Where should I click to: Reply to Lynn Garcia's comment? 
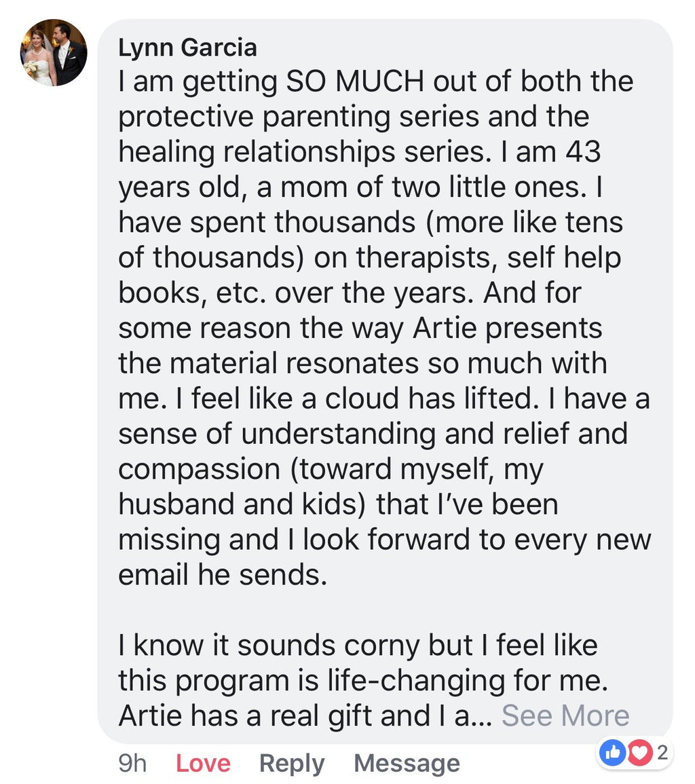(292, 763)
